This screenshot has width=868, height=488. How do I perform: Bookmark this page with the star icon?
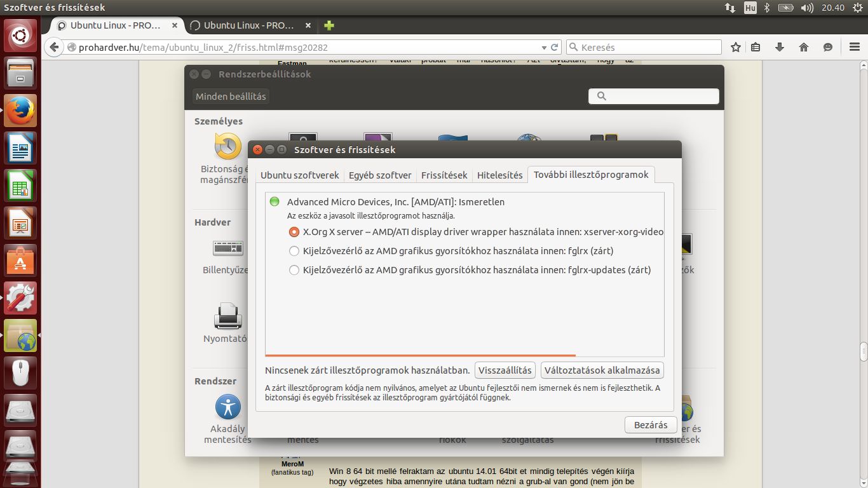(x=736, y=47)
